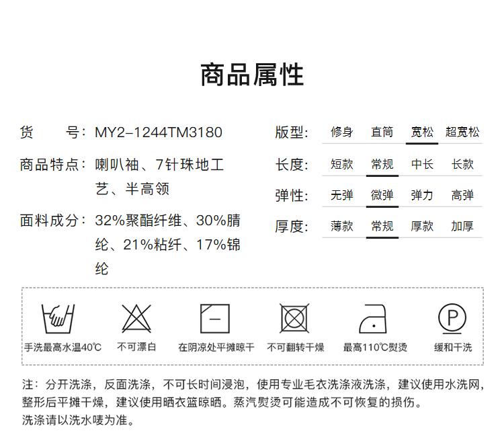
Task: Click the gentle dry clean P icon
Action: (452, 318)
